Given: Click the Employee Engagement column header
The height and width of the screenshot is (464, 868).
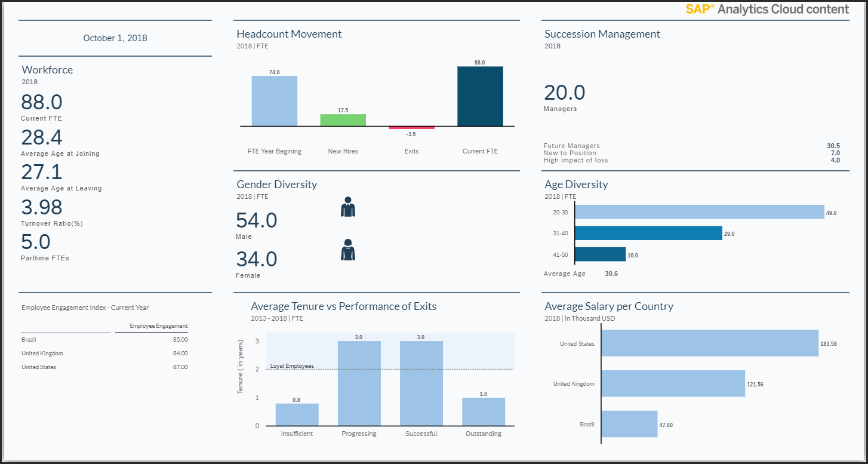Looking at the screenshot, I should [159, 326].
